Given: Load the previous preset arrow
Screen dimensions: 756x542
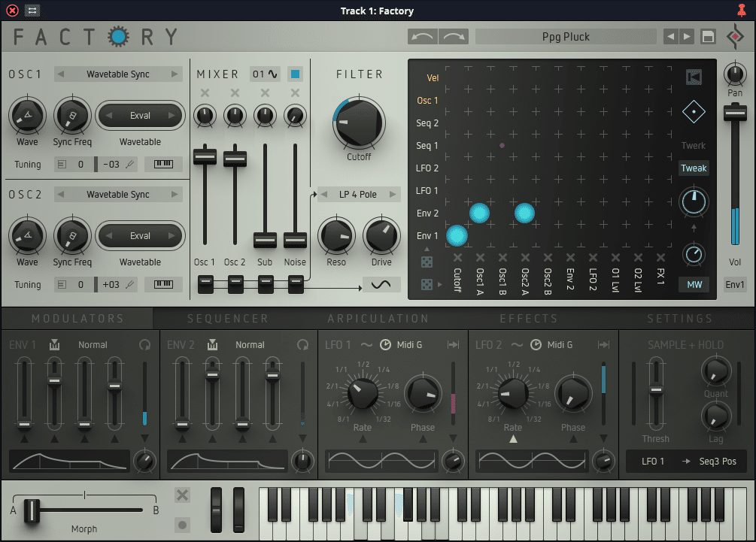Looking at the screenshot, I should 671,37.
